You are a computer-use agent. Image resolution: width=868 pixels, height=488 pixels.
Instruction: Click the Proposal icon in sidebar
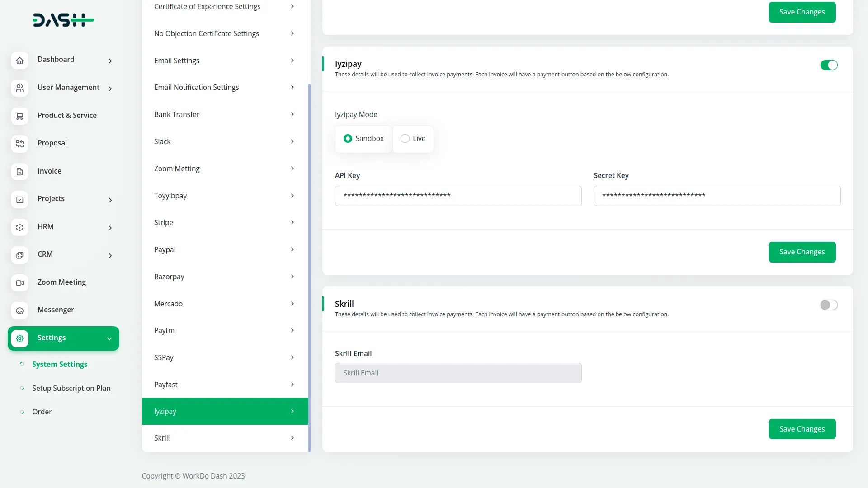[19, 144]
